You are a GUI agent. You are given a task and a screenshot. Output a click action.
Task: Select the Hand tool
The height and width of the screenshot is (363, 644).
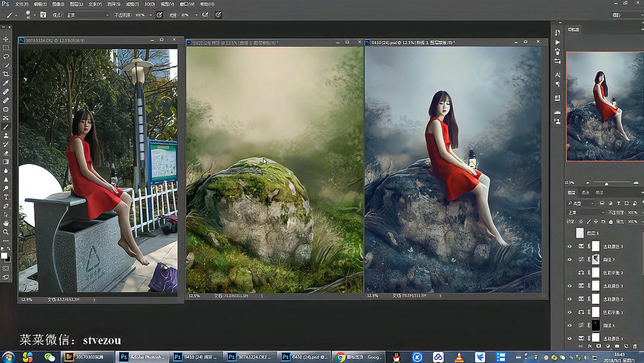click(6, 223)
